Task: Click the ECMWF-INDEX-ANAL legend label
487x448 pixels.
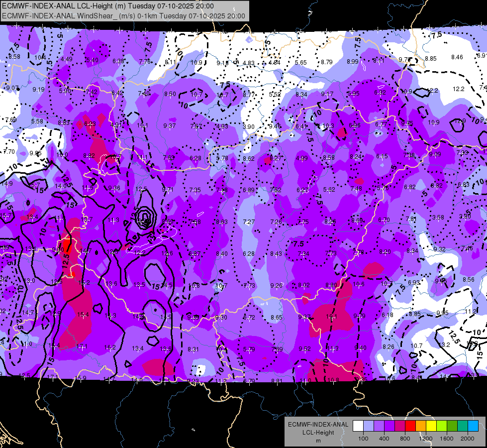Action: point(318,425)
